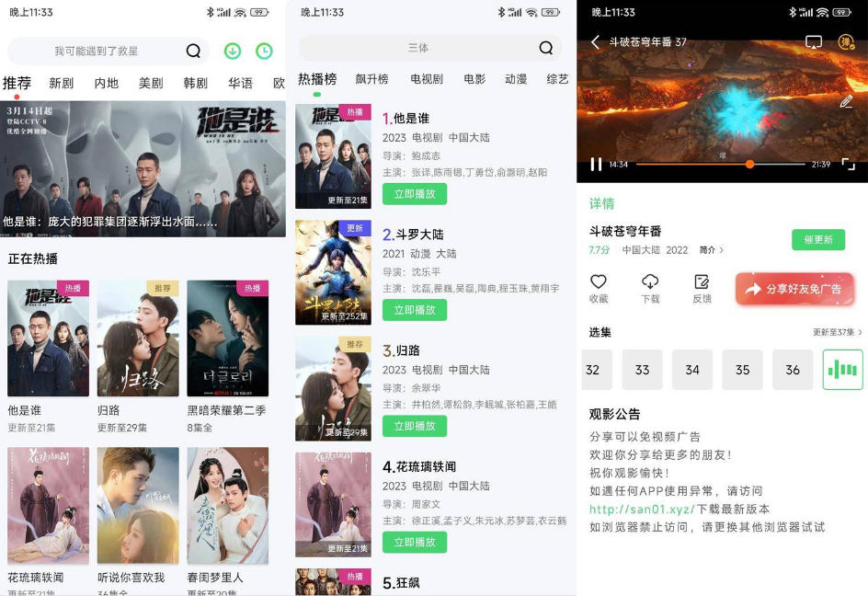Tap the 分享好友免广告 share button
868x596 pixels.
coord(794,289)
